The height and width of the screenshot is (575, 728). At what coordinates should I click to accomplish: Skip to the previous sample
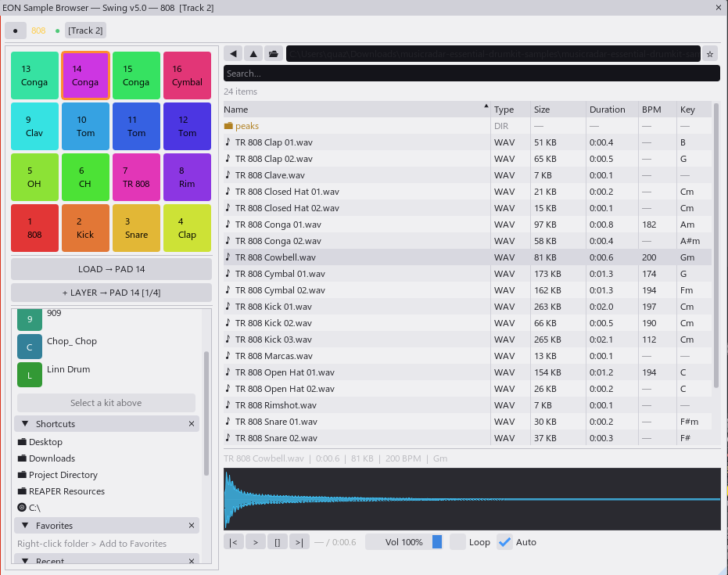[x=233, y=542]
